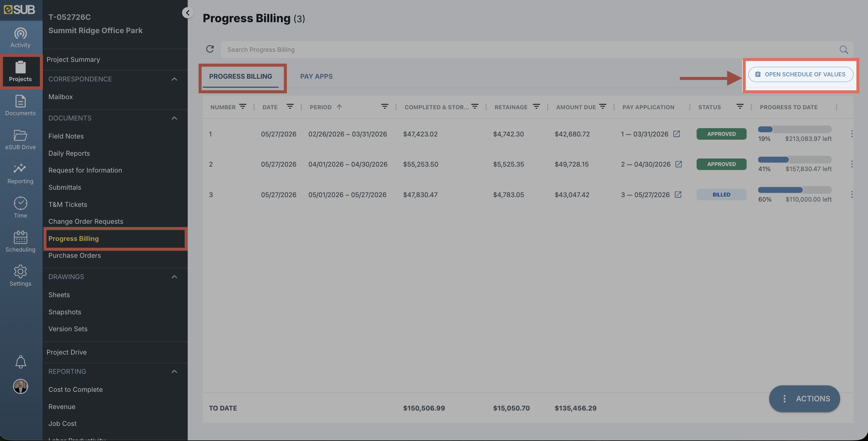Click the 19% progress bar

pyautogui.click(x=795, y=129)
